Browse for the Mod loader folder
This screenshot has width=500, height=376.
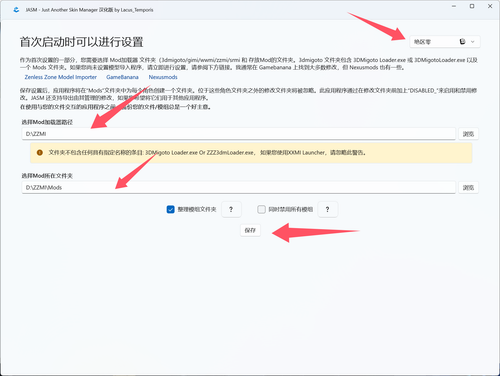tap(468, 134)
